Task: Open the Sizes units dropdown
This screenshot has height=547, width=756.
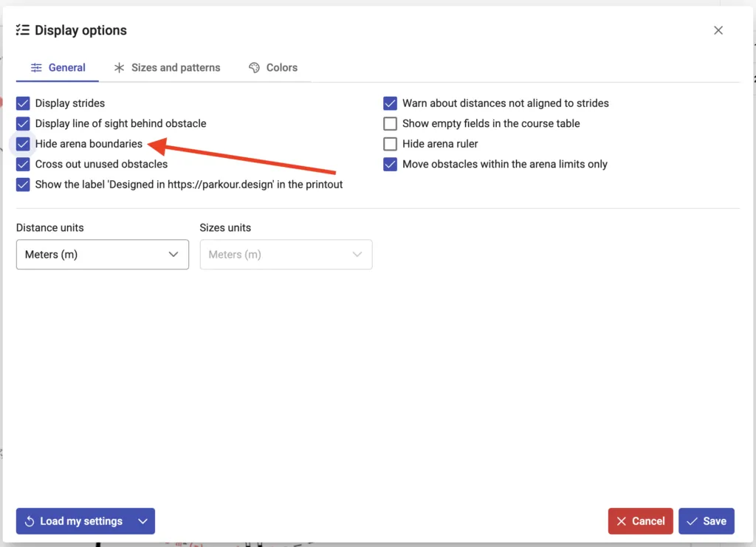Action: click(x=286, y=255)
